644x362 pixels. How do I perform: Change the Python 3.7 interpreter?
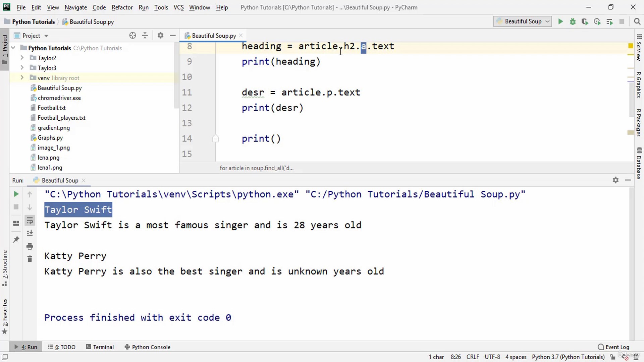tap(568, 357)
